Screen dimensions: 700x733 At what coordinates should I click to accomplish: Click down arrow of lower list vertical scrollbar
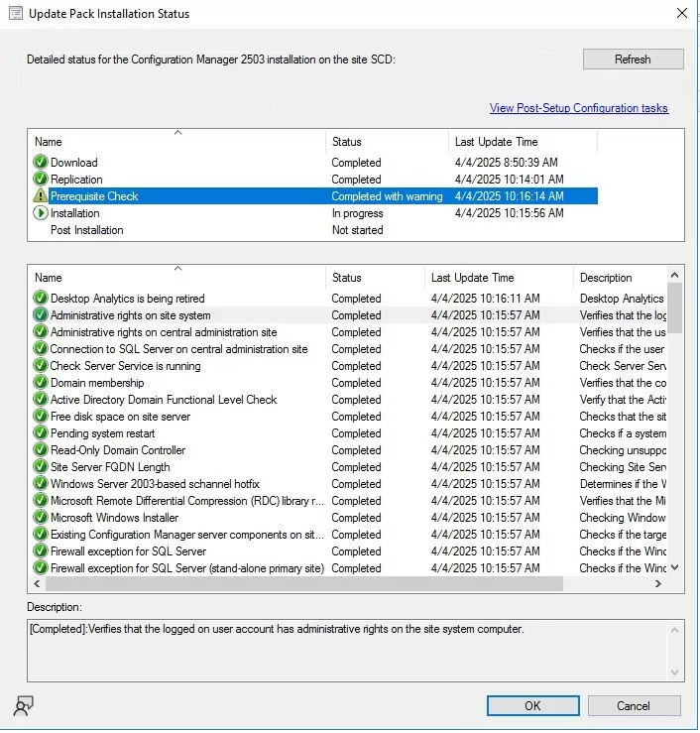click(674, 567)
